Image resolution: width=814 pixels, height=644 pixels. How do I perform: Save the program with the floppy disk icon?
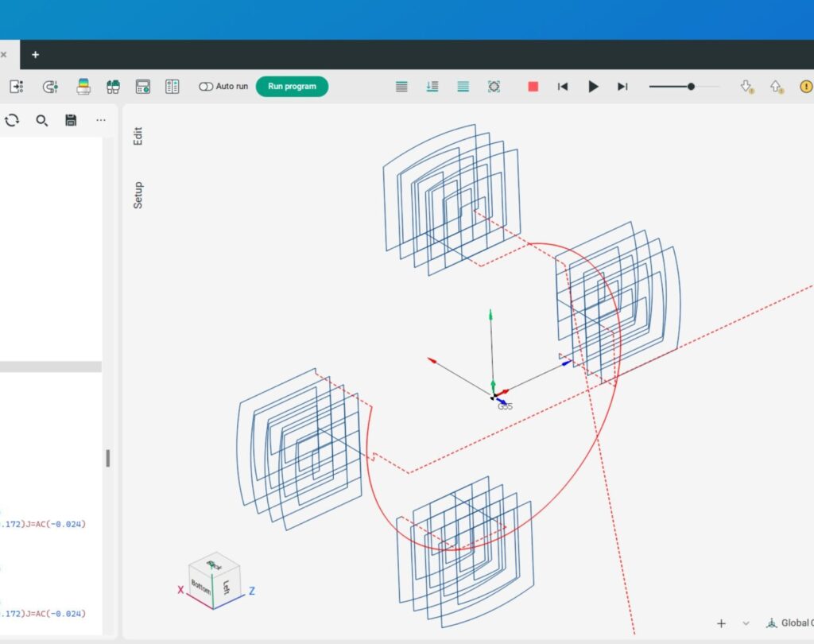pyautogui.click(x=71, y=120)
